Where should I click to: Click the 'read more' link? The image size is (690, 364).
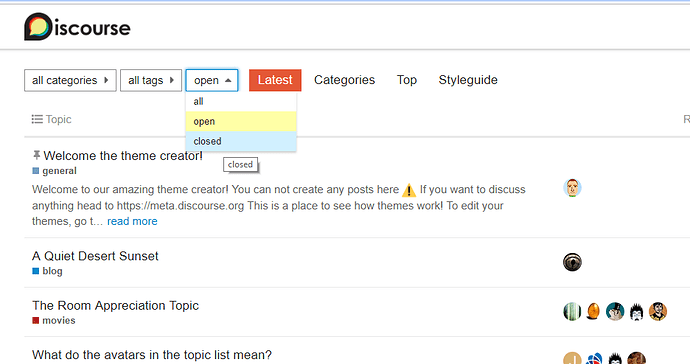click(132, 221)
